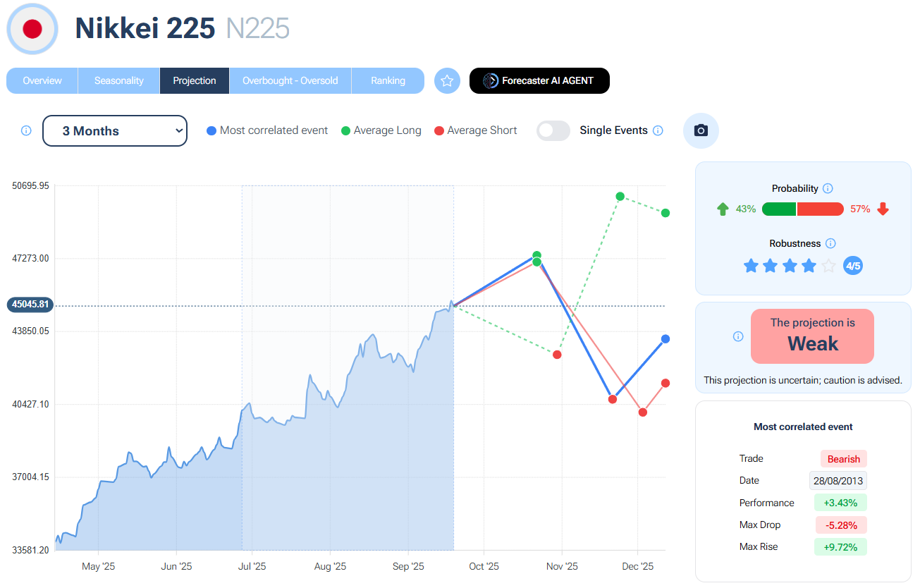The width and height of the screenshot is (920, 588).
Task: Open the Ranking tab
Action: [x=388, y=80]
